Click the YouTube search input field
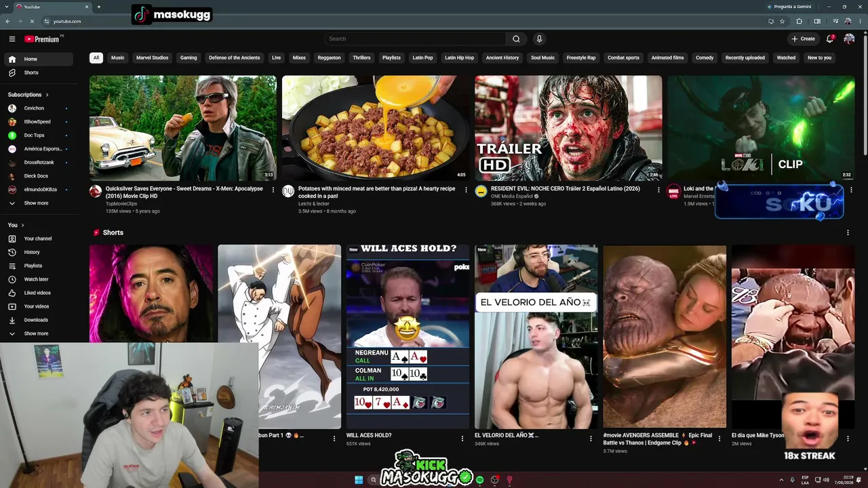868x488 pixels. [414, 39]
